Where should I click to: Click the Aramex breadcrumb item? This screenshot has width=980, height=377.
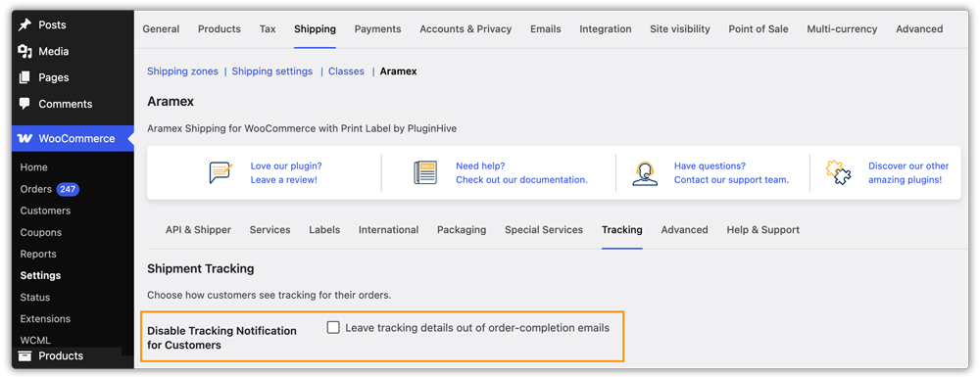point(398,71)
